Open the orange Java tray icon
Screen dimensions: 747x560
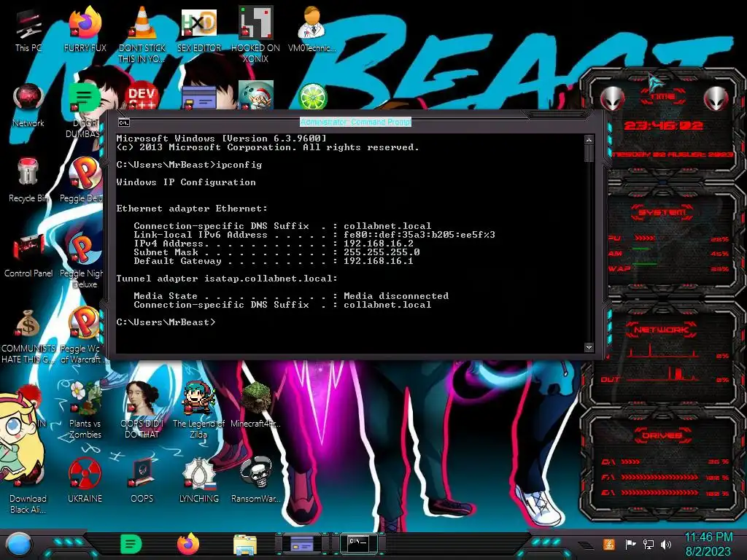[608, 544]
